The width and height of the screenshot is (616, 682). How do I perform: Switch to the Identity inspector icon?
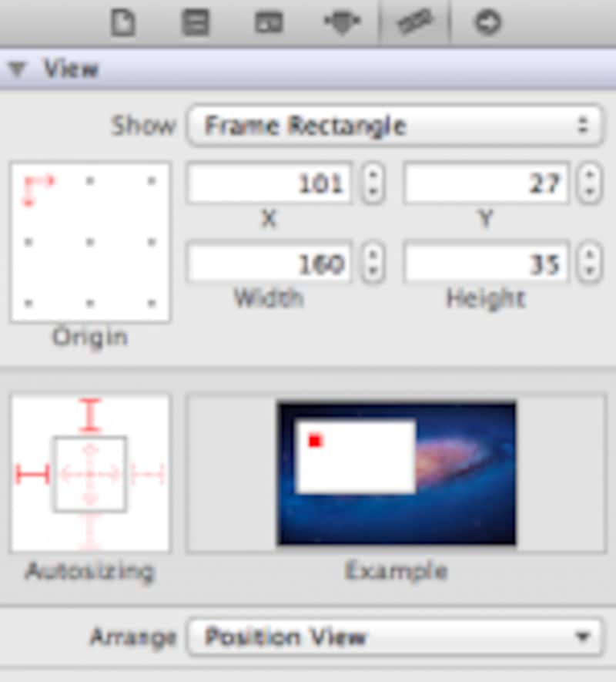point(269,22)
